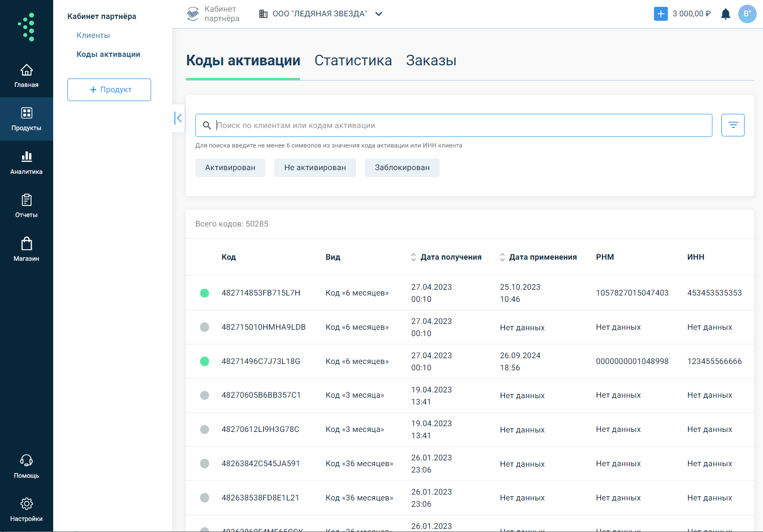Open Настройки gear settings
This screenshot has height=532, width=763.
(x=26, y=509)
